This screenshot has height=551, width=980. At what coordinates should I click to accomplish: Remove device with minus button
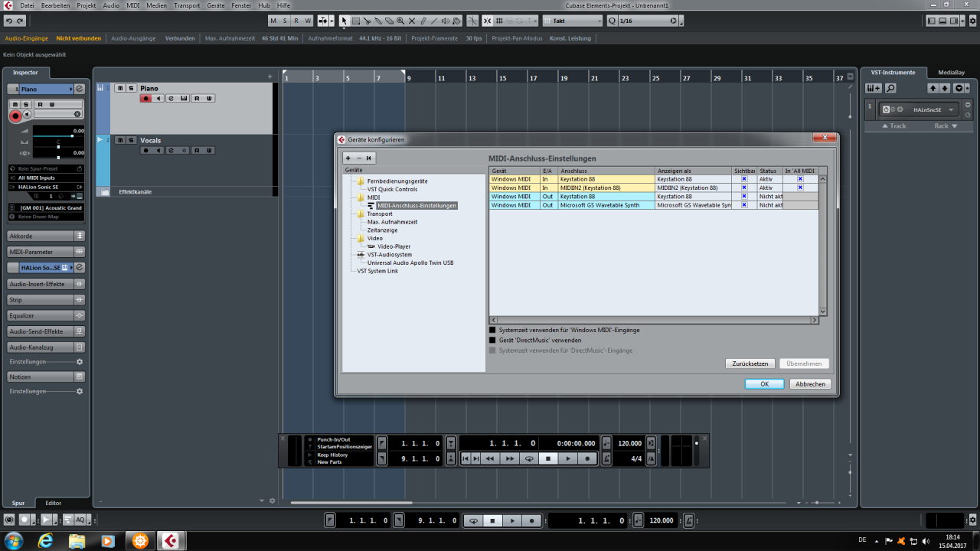click(x=358, y=158)
